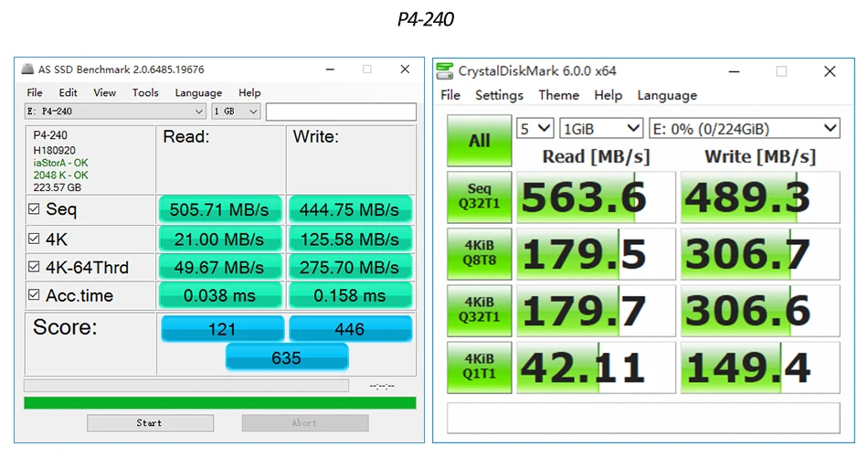Open Edit menu in AS SSD Benchmark
The height and width of the screenshot is (457, 868).
pyautogui.click(x=69, y=92)
